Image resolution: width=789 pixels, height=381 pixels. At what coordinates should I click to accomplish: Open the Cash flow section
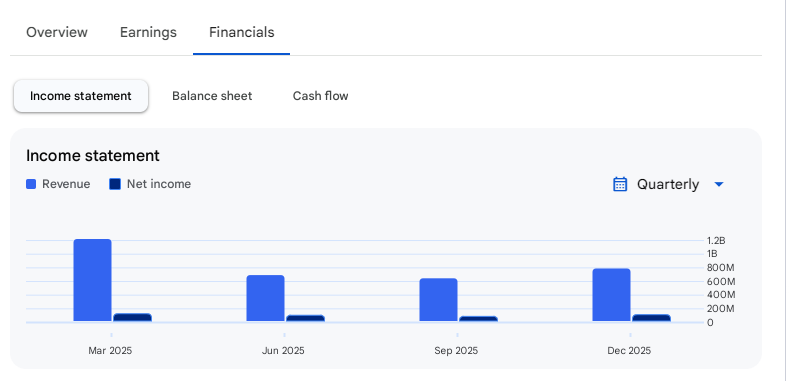click(321, 96)
